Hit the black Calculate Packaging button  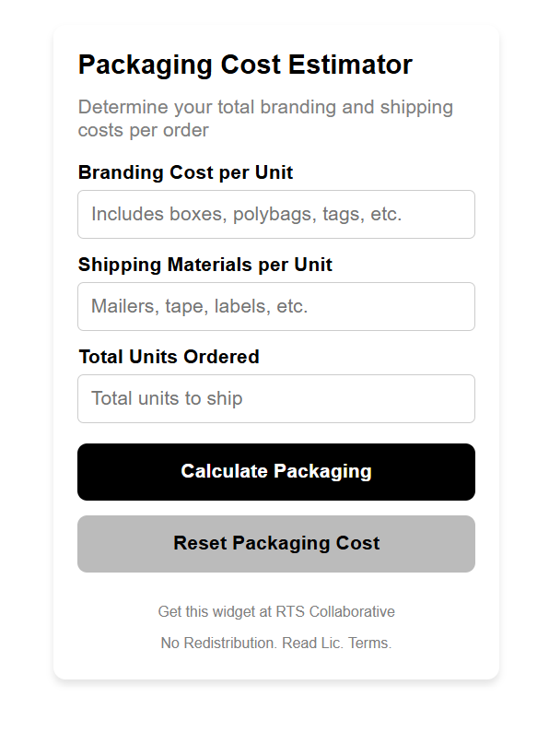[275, 471]
